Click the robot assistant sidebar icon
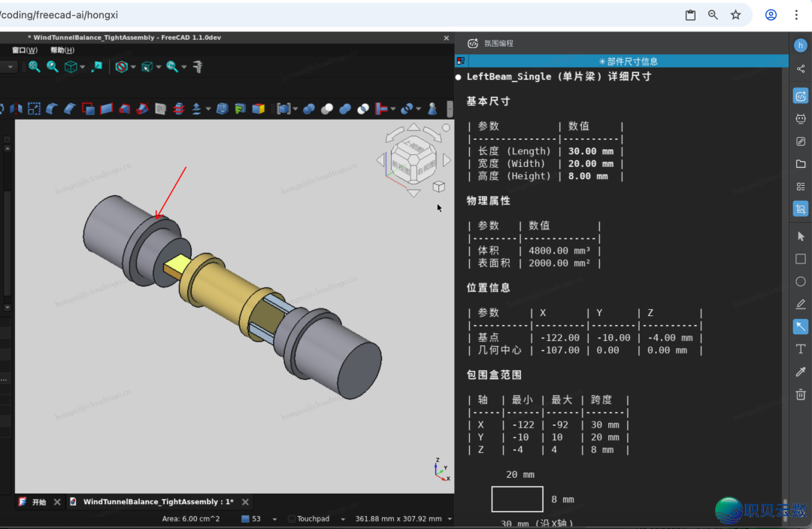Viewport: 812px width, 529px height. [801, 119]
